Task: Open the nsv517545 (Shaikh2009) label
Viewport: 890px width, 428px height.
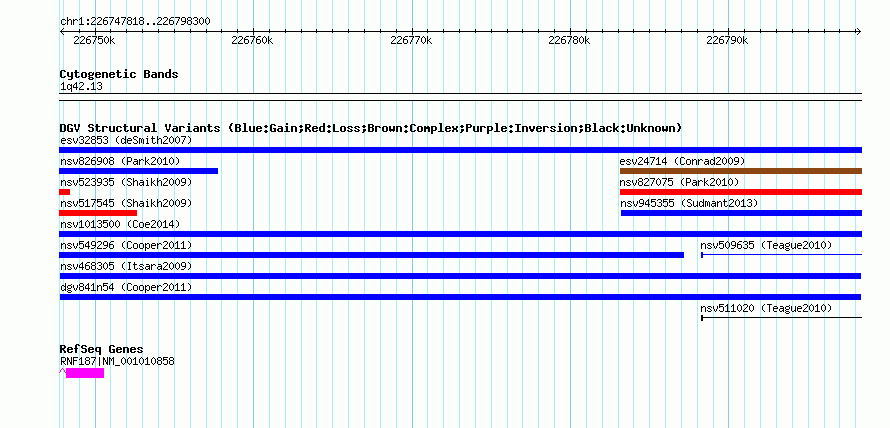Action: [x=126, y=203]
